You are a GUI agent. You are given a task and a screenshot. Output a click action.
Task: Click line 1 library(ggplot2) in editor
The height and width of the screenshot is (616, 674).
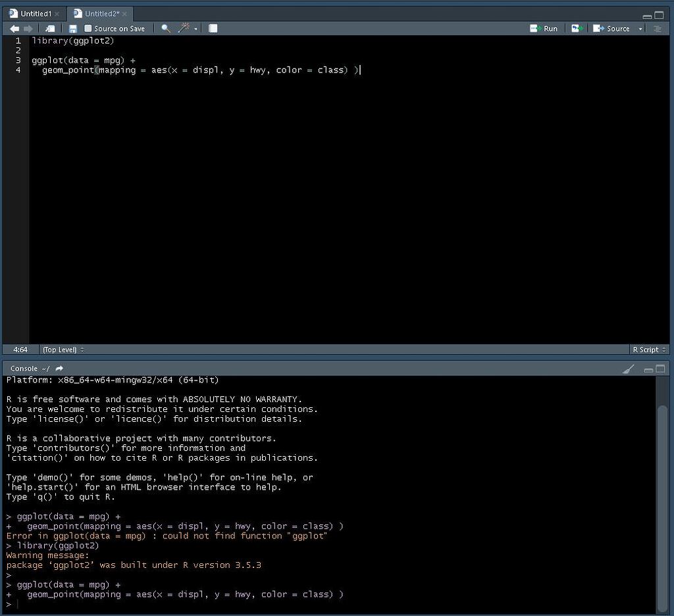(x=73, y=41)
